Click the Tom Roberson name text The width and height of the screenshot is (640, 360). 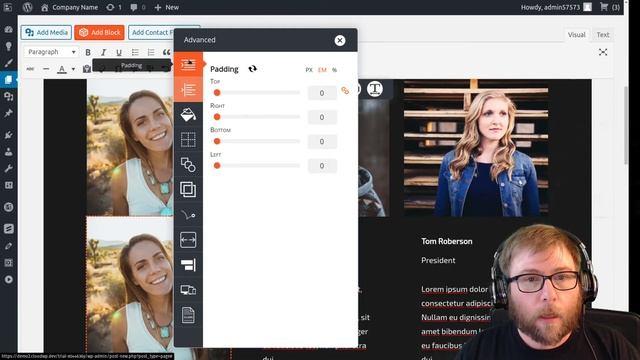pyautogui.click(x=447, y=241)
